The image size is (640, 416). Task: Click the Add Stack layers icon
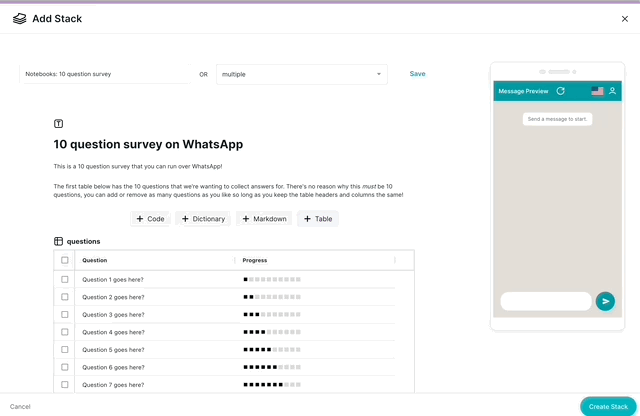(19, 19)
